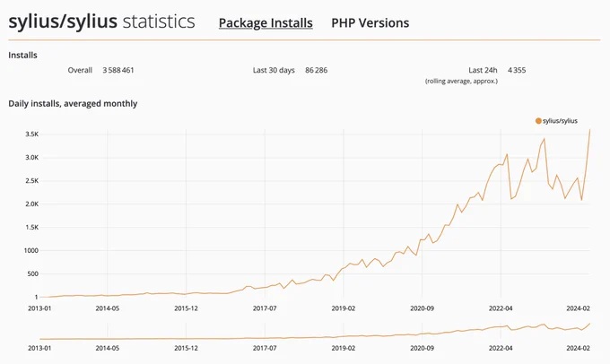Click the range selector line at 2017-07
Image resolution: width=610 pixels, height=364 pixels.
click(x=265, y=338)
